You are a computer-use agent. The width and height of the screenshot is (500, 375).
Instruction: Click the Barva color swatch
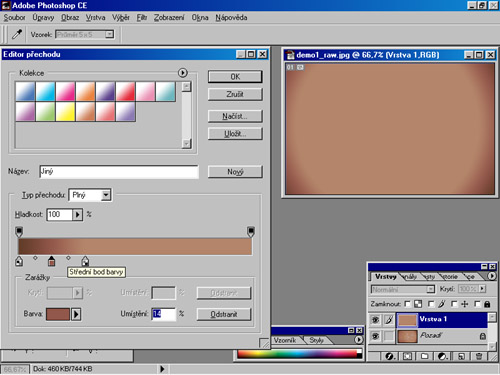58,314
